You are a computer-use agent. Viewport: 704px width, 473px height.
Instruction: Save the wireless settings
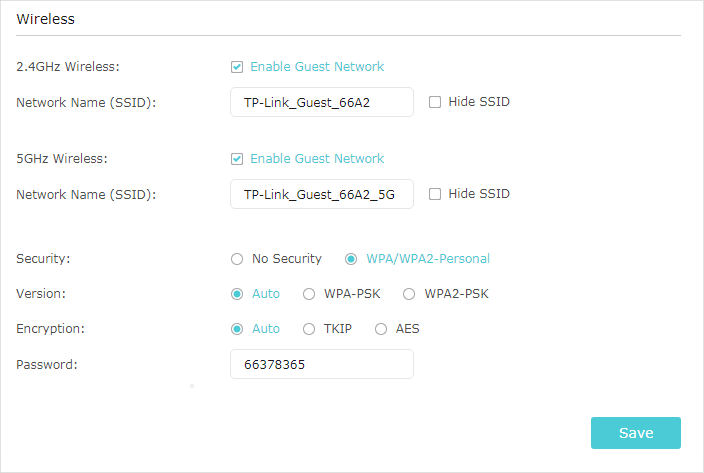(x=635, y=433)
